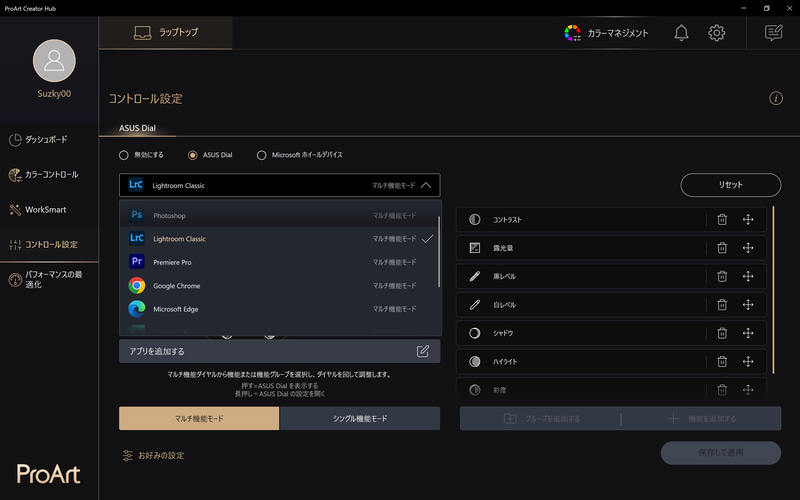Click the コントラスト half-circle icon
The width and height of the screenshot is (800, 500).
tap(474, 219)
